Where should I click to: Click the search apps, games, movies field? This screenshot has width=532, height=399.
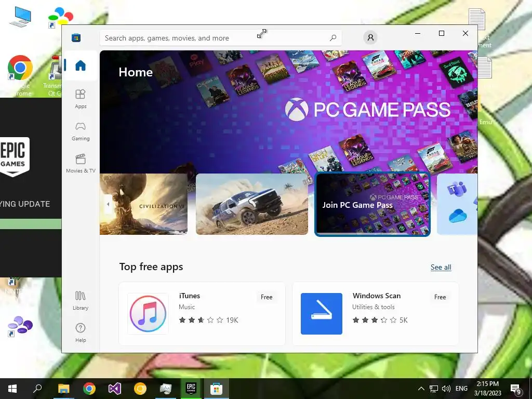220,38
